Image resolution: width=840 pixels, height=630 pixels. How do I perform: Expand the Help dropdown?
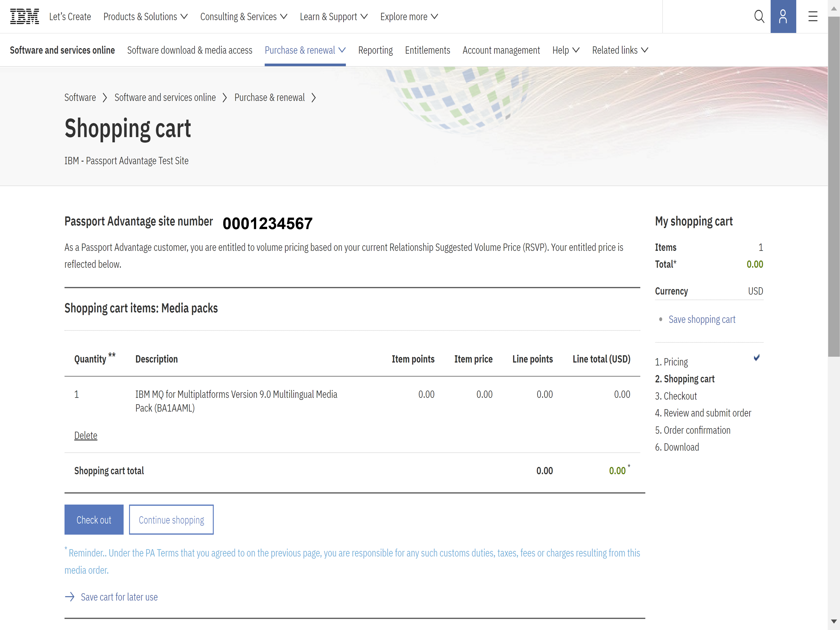pos(566,50)
